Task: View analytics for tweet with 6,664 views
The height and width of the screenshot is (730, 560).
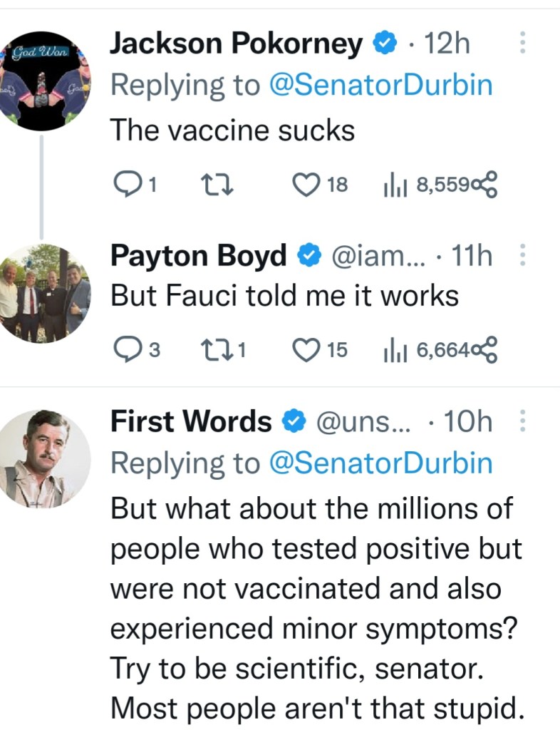Action: click(x=393, y=349)
